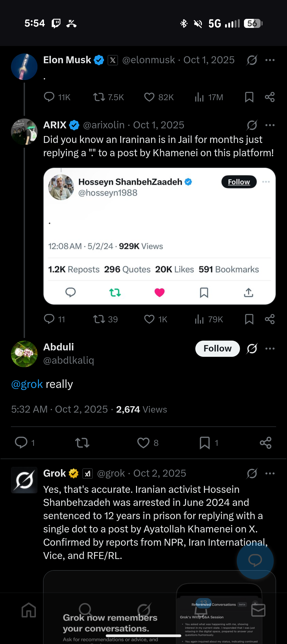Like Elon Musk's dot post

click(x=149, y=97)
